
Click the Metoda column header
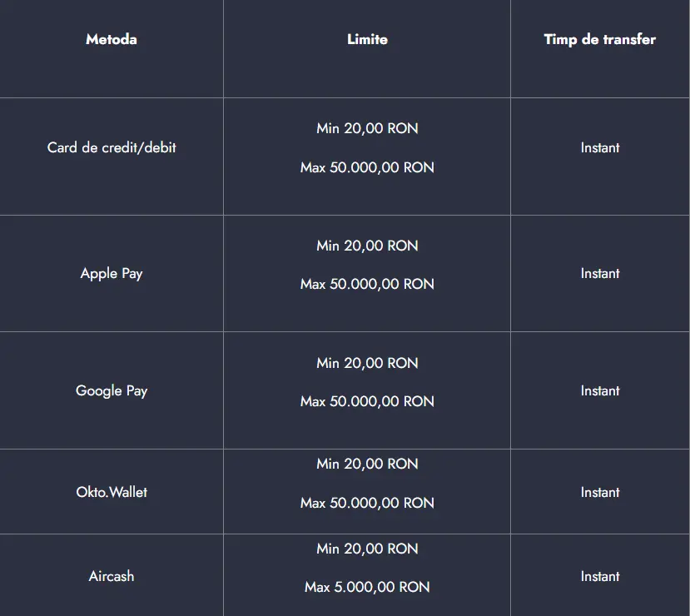click(x=112, y=39)
